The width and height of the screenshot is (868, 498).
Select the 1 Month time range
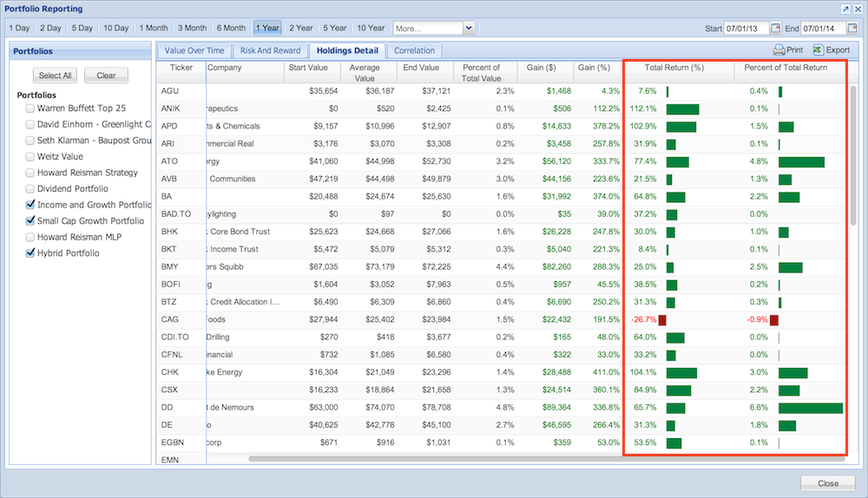click(x=154, y=28)
